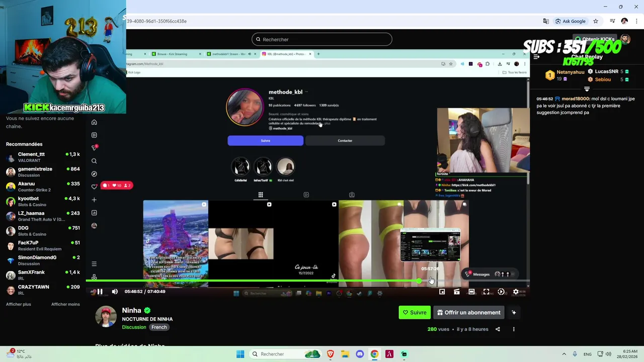Open the Discussion category link
This screenshot has height=362, width=644.
tap(134, 327)
